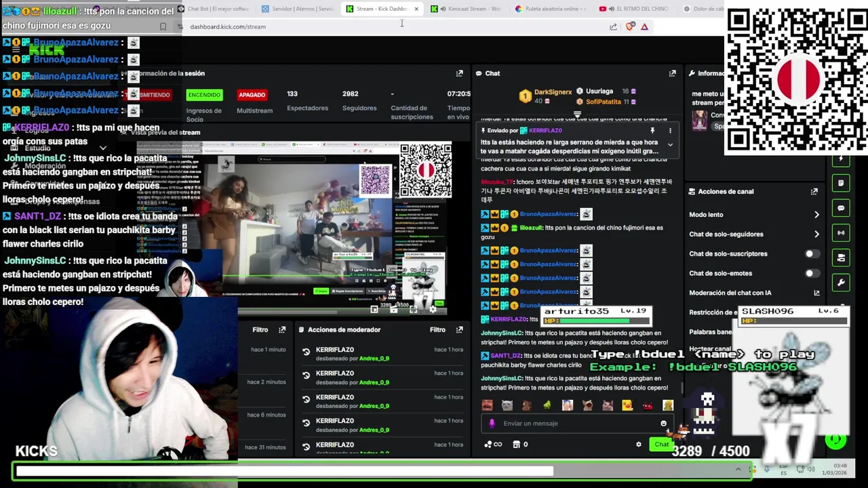Screen dimensions: 868x488
Task: Insert the yellow duck emote
Action: [627, 405]
